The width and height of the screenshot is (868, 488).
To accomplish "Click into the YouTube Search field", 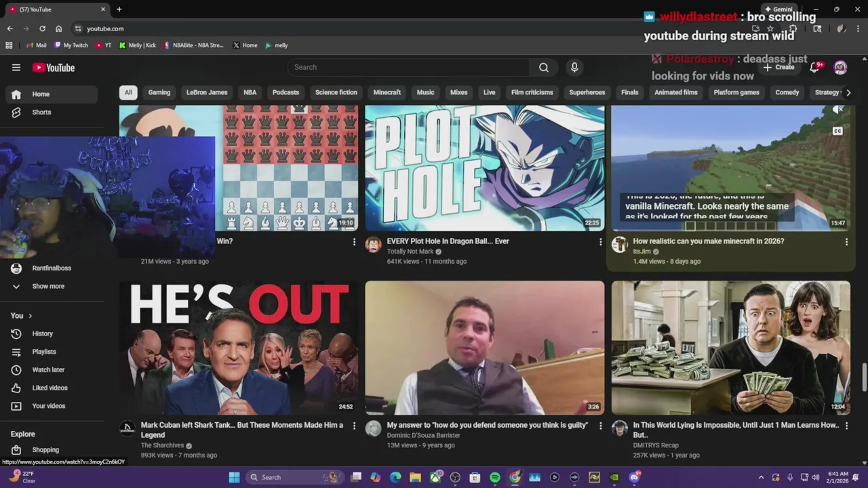I will [408, 67].
